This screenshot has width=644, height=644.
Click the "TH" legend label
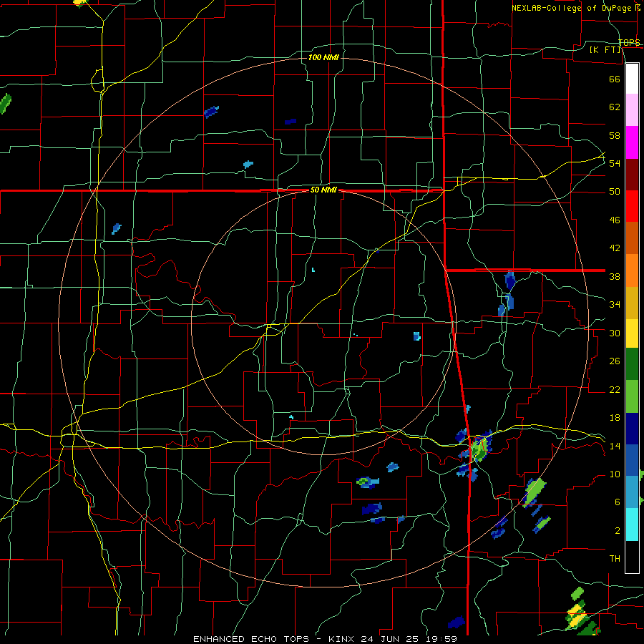point(615,559)
